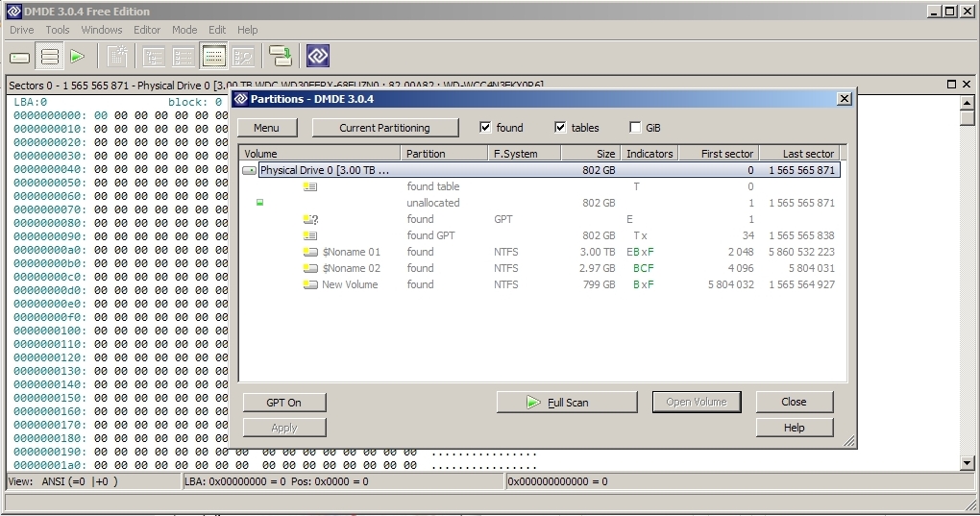This screenshot has height=516, width=980.
Task: Click the New Volume drive icon
Action: pyautogui.click(x=310, y=284)
